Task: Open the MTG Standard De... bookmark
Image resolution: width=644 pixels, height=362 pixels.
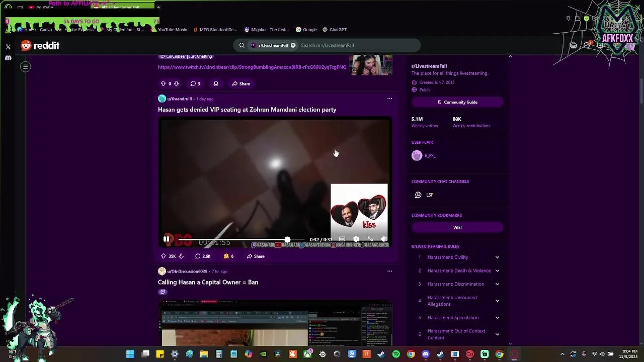Action: (215, 30)
